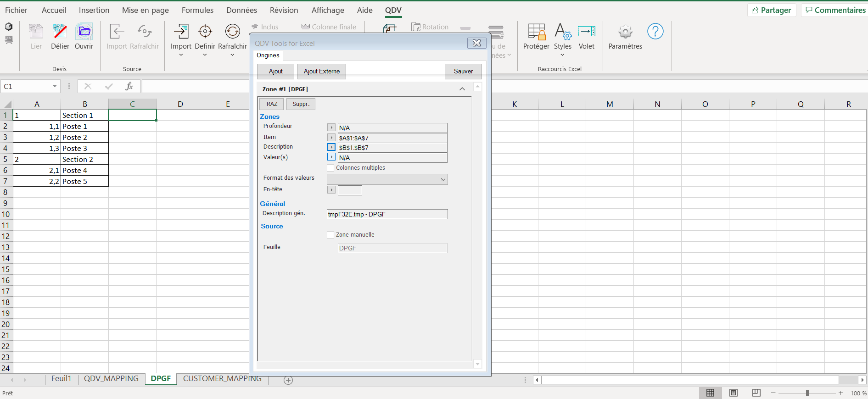The width and height of the screenshot is (868, 399).
Task: Expand the Import dropdown arrow
Action: [181, 55]
